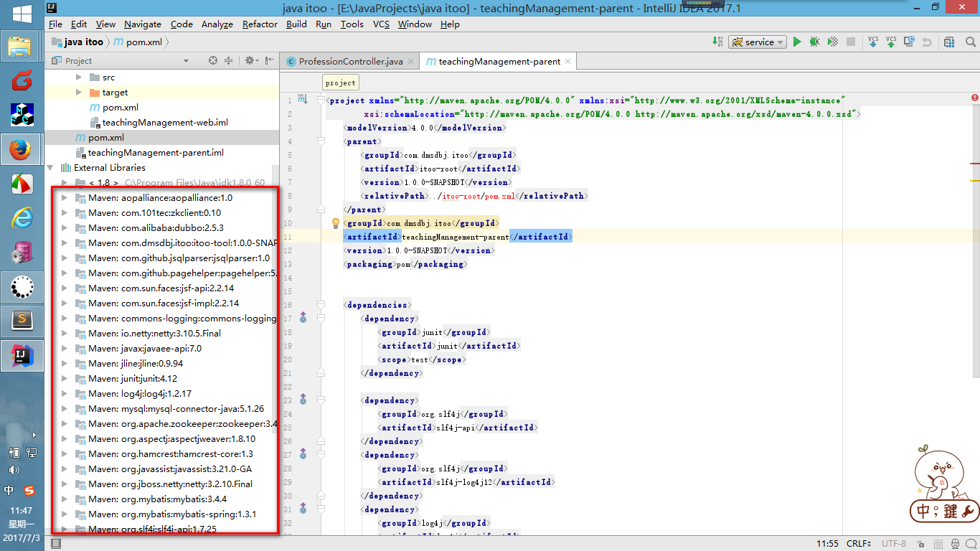This screenshot has width=980, height=551.
Task: Collapse the External Libraries node
Action: [x=51, y=167]
